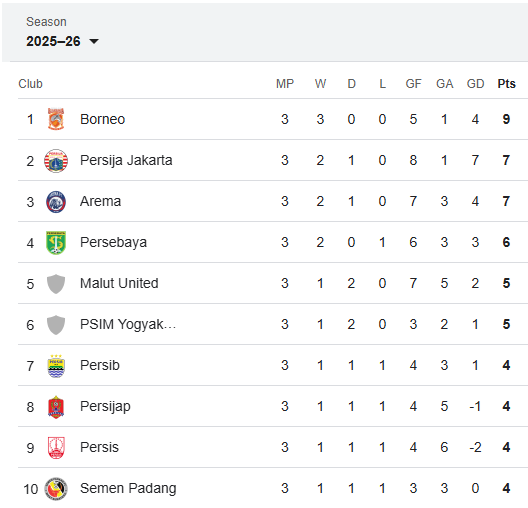Click the Persib club crest icon
The height and width of the screenshot is (508, 528).
click(56, 366)
